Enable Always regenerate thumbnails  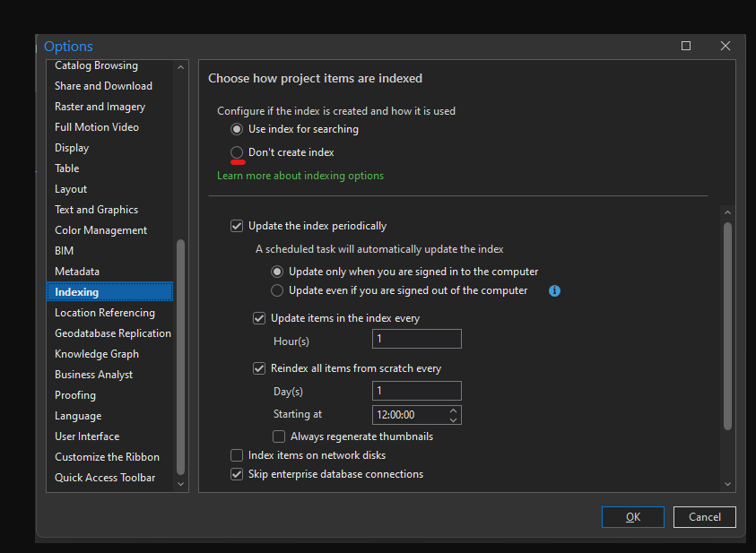(x=278, y=436)
